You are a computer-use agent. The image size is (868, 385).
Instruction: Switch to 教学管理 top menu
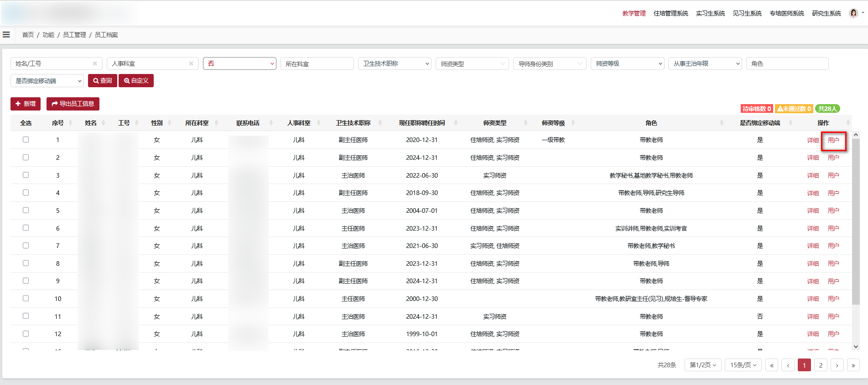[634, 13]
